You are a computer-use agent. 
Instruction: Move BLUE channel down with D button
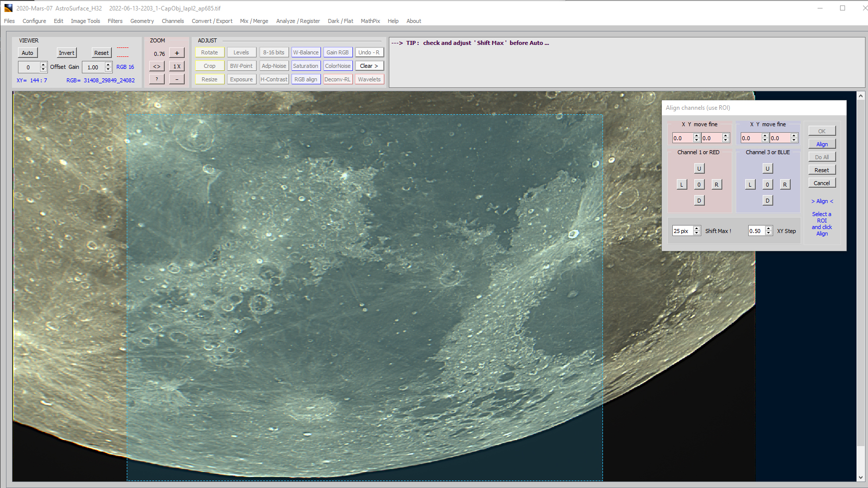pyautogui.click(x=768, y=201)
